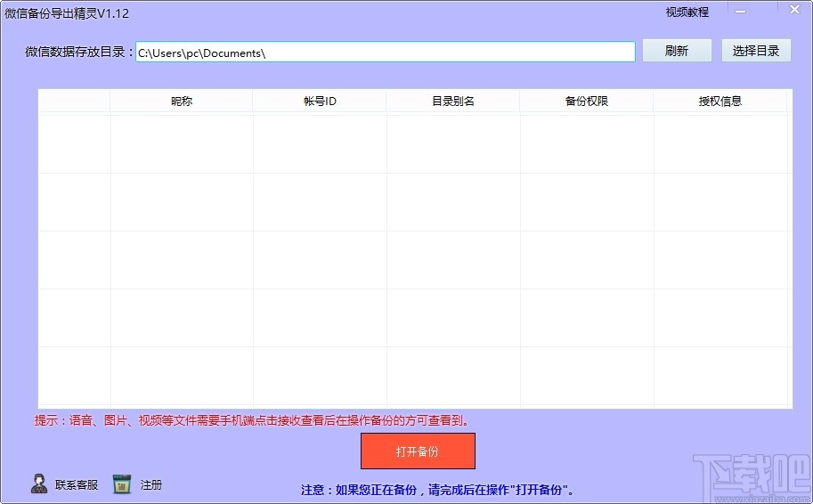Click the 微信数据存放目录 label
The height and width of the screenshot is (504, 813).
[79, 52]
